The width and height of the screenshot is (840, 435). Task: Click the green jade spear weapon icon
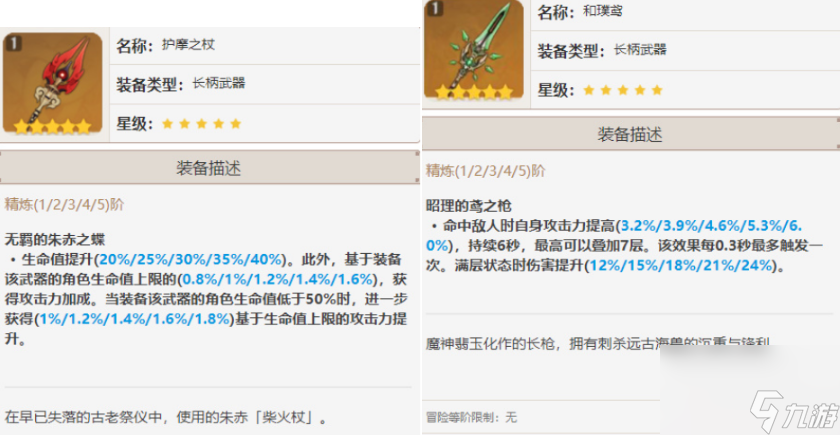click(x=474, y=50)
